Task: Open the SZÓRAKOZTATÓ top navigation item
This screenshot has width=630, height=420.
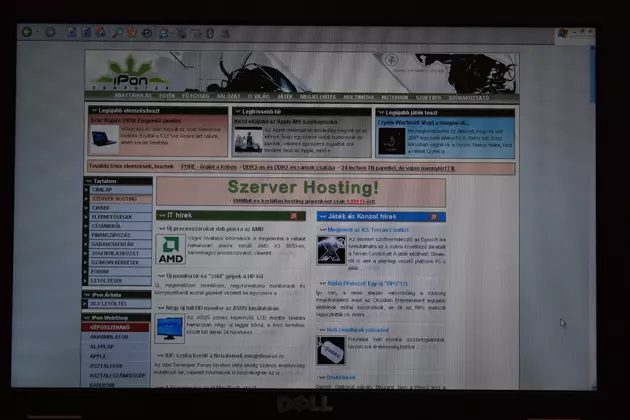Action: 469,98
